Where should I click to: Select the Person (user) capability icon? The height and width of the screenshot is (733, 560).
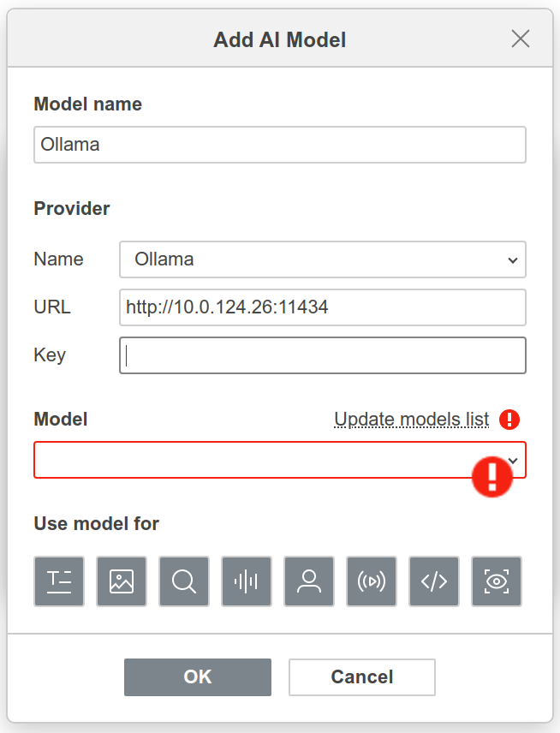click(x=309, y=581)
